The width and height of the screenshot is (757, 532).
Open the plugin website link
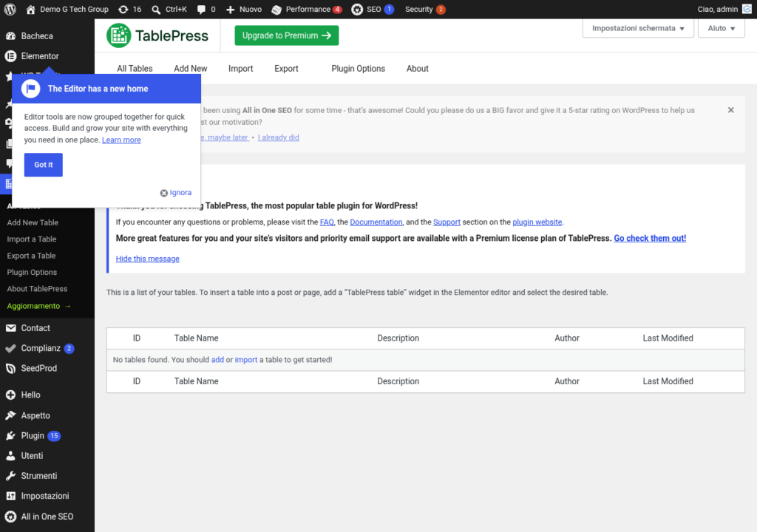(537, 222)
